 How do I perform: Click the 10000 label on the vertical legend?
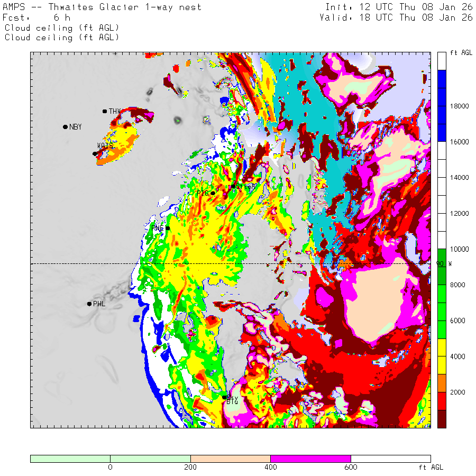[x=459, y=249]
